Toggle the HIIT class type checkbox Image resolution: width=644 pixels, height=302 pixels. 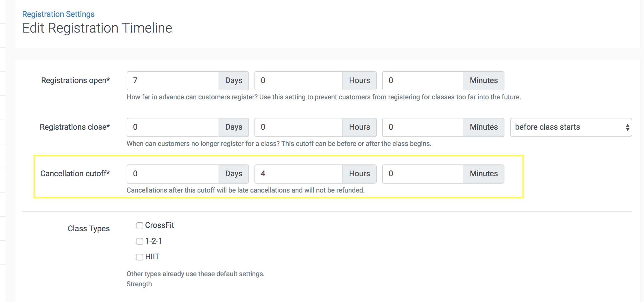[140, 257]
